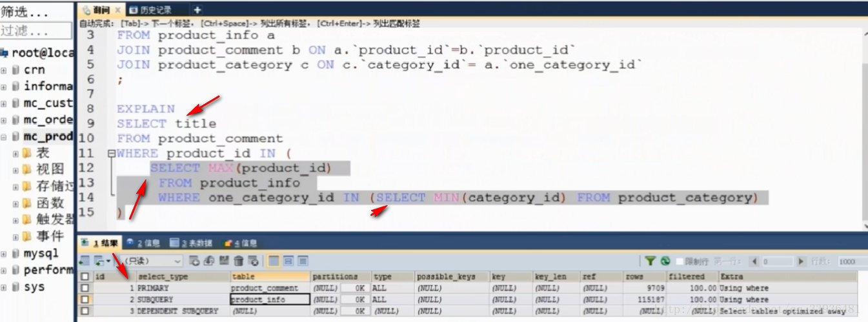This screenshot has height=322, width=868.
Task: Switch to grid view icon
Action: click(x=274, y=261)
